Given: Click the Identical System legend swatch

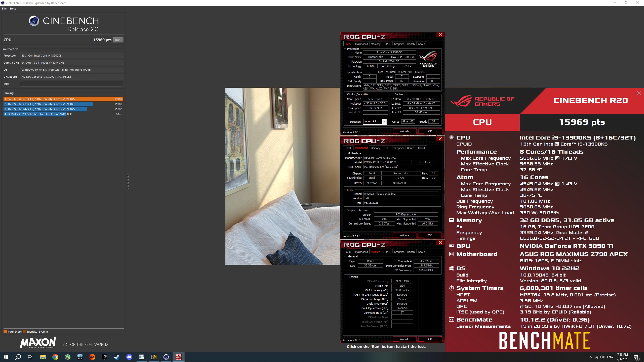Looking at the screenshot, I should (24, 332).
